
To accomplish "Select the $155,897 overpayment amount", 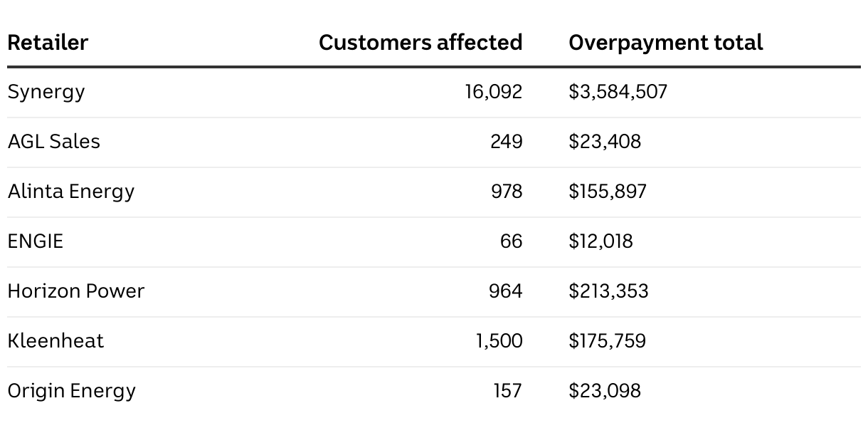I will click(608, 192).
